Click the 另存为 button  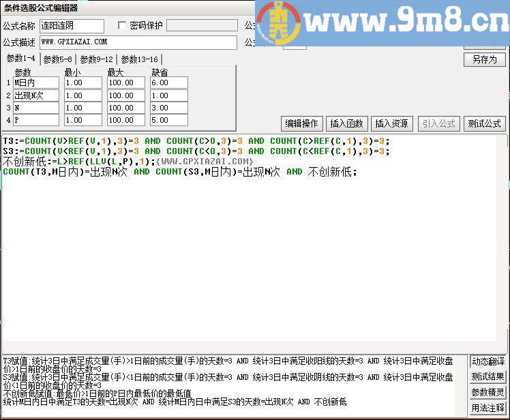484,59
